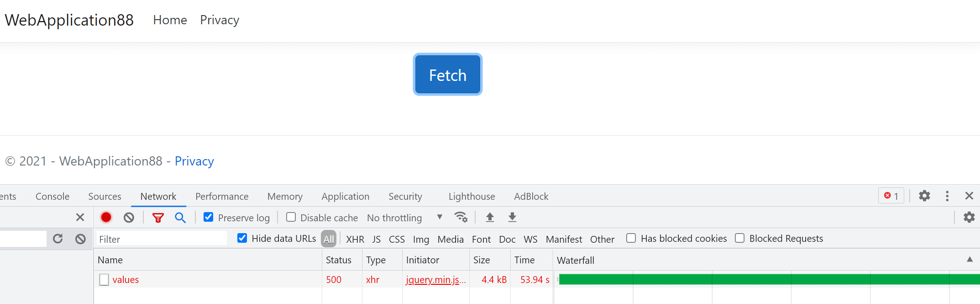The height and width of the screenshot is (304, 980).
Task: Click the error count badge showing 1
Action: point(891,196)
